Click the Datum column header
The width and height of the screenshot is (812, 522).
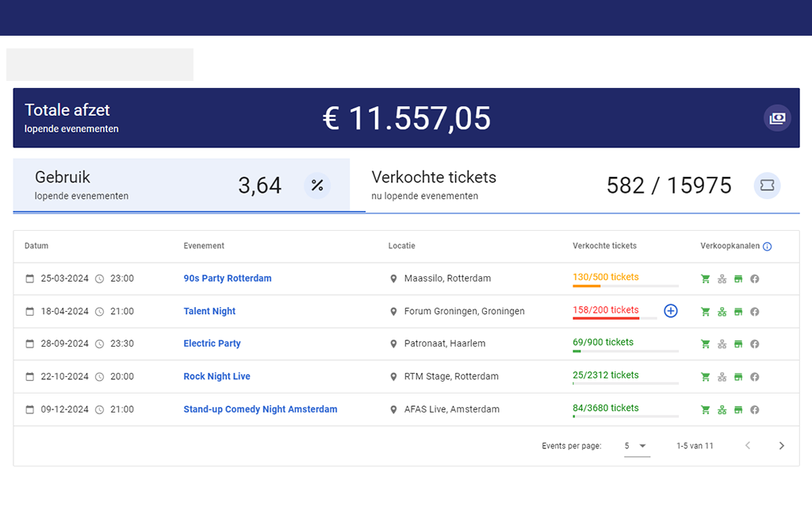(x=36, y=246)
